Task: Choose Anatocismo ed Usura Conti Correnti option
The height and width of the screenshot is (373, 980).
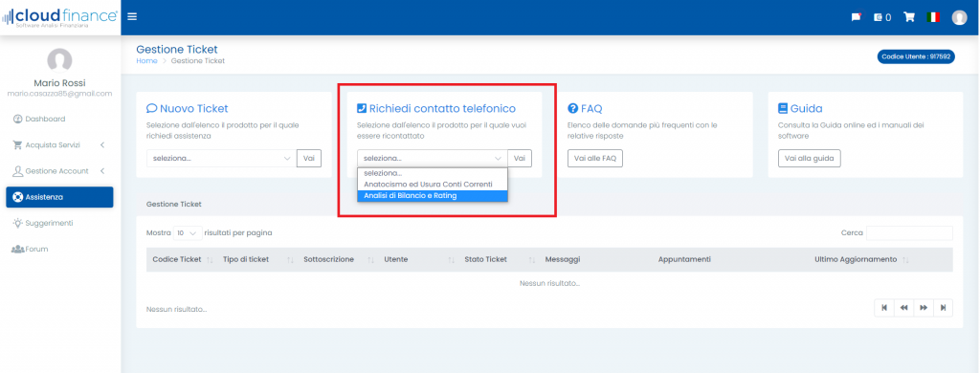Action: pos(433,185)
